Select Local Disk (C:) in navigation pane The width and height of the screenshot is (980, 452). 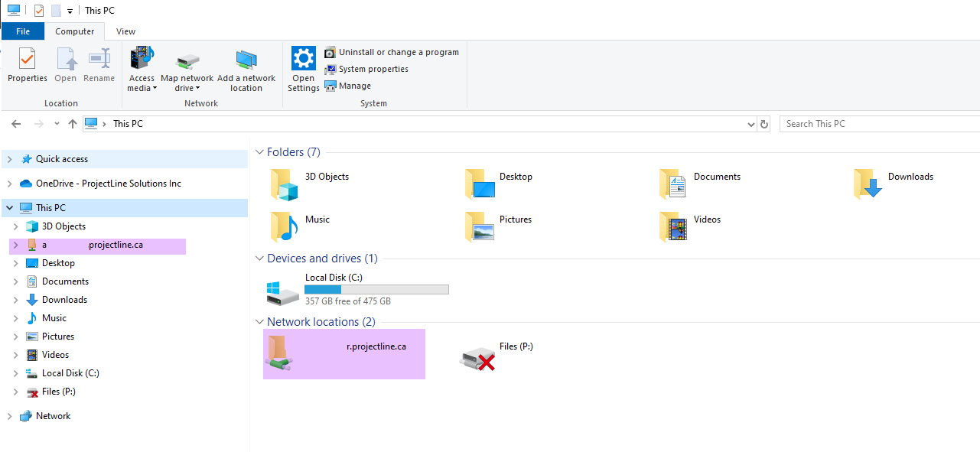pos(70,373)
